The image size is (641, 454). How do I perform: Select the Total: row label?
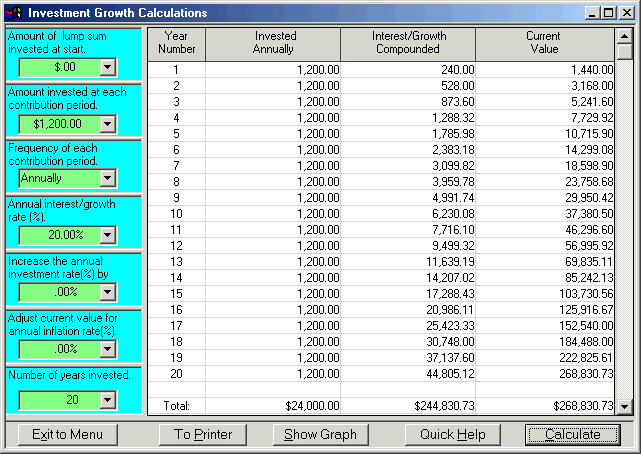pos(177,406)
